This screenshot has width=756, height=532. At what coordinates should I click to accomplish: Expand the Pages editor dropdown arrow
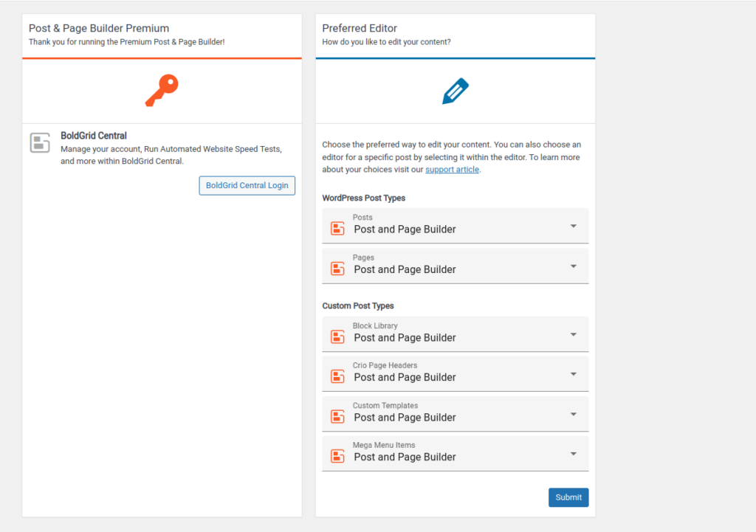[x=573, y=266]
